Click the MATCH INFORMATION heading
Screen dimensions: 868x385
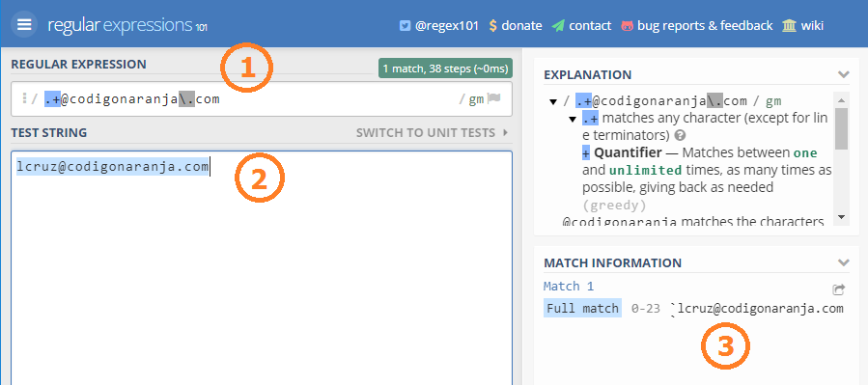[613, 262]
